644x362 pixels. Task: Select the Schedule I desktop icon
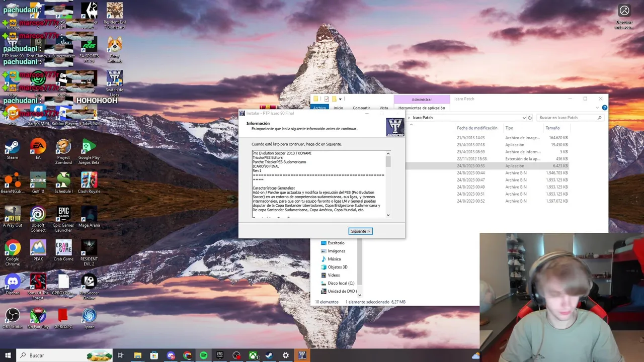pyautogui.click(x=63, y=184)
